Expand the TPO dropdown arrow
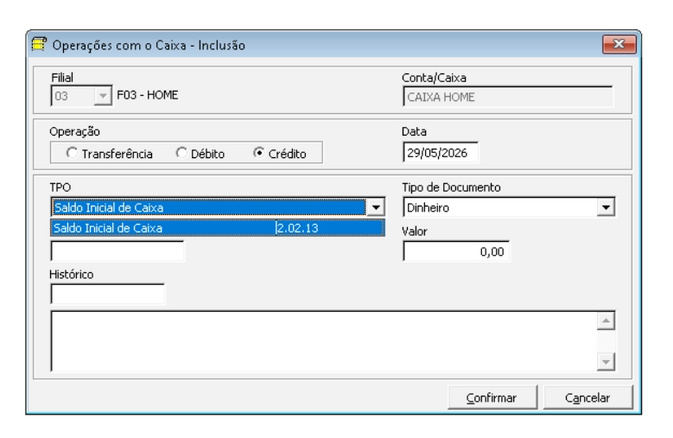This screenshot has width=673, height=438. (x=376, y=207)
